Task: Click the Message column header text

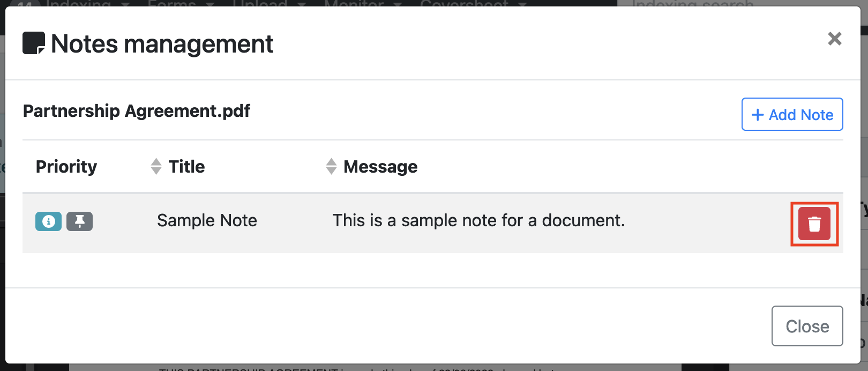Action: point(380,167)
